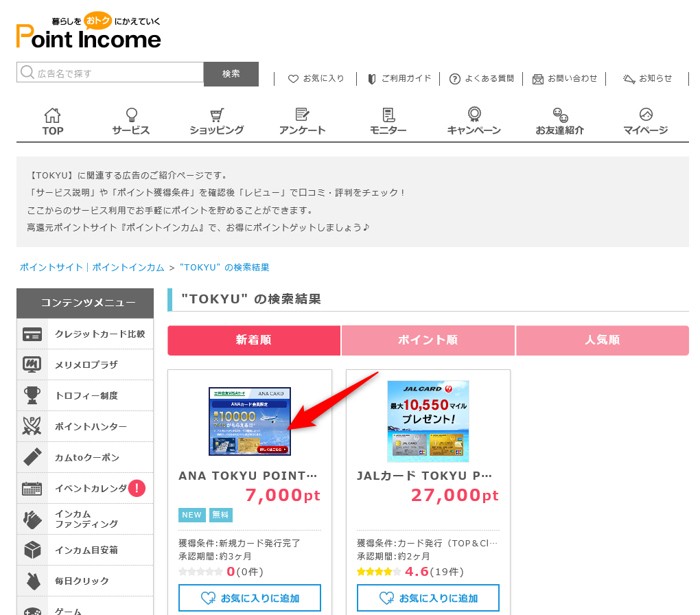Click the crossed swords icon beside ポイントハンター
Screen dimensions: 700x615
[32, 426]
